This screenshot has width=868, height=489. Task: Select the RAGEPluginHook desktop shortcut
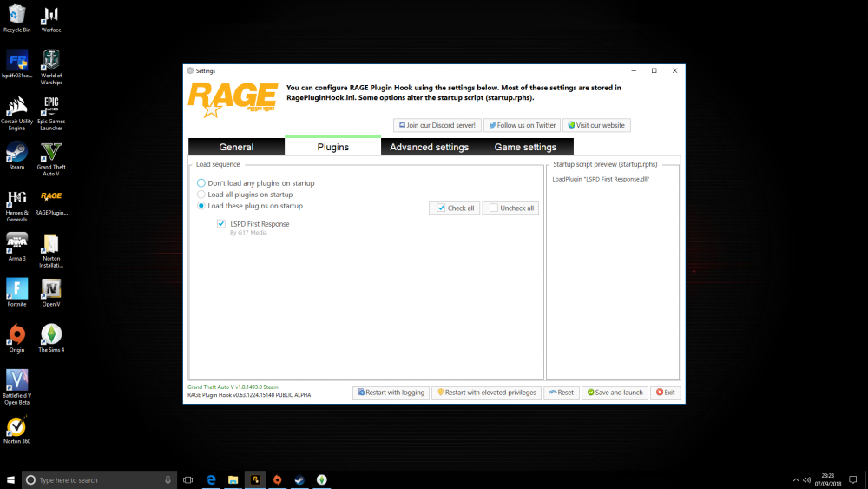point(51,202)
